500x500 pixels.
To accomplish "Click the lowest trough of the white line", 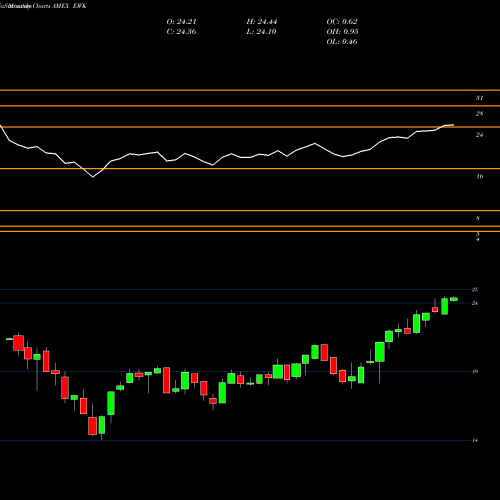I will click(93, 177).
